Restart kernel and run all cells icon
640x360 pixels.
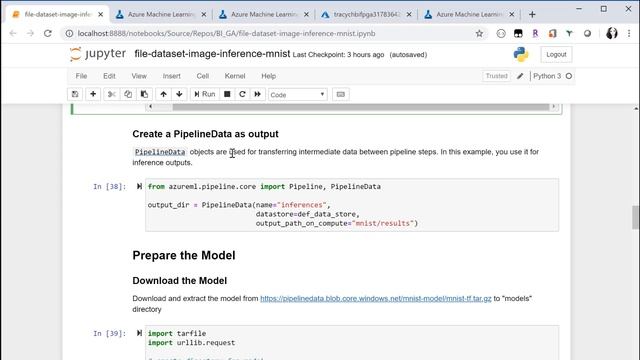[258, 94]
